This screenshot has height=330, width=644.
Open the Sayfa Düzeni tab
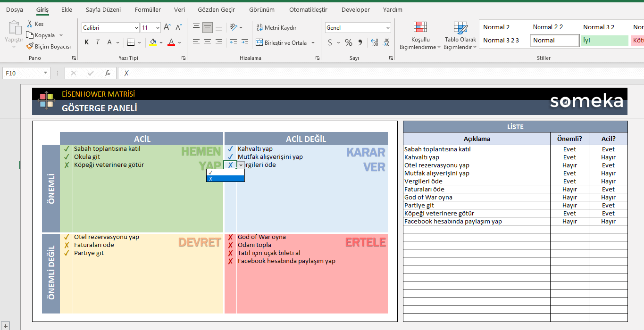pos(103,9)
